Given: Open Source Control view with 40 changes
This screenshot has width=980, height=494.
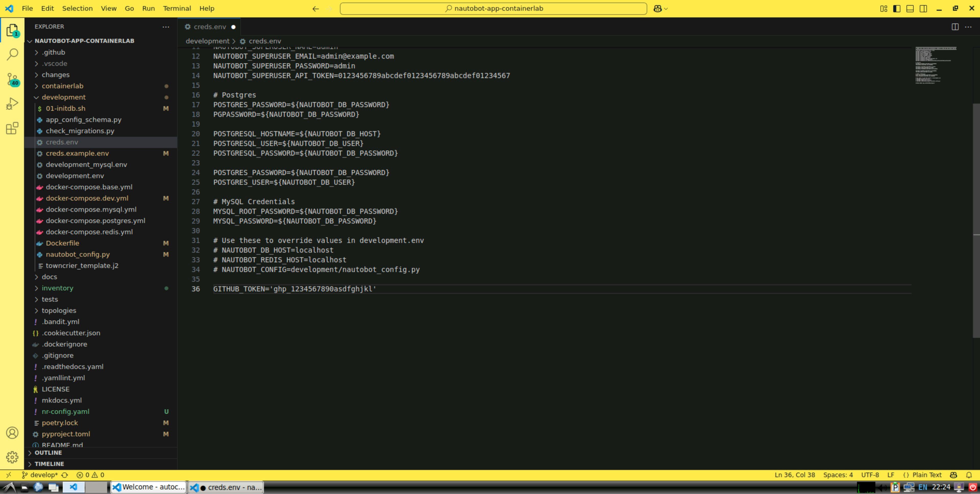Looking at the screenshot, I should pos(12,79).
